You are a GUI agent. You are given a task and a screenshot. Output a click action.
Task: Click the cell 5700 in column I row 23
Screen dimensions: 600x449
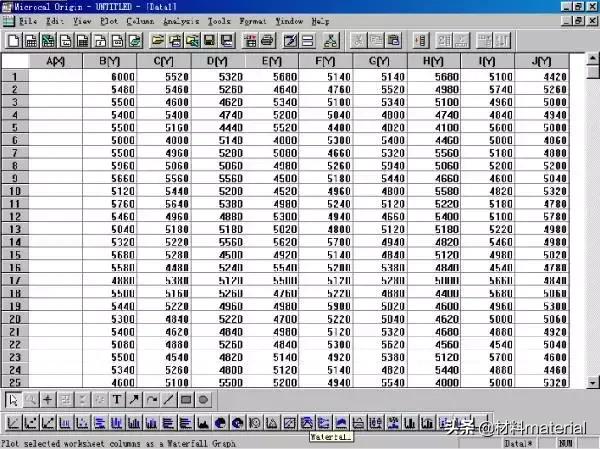click(x=488, y=357)
